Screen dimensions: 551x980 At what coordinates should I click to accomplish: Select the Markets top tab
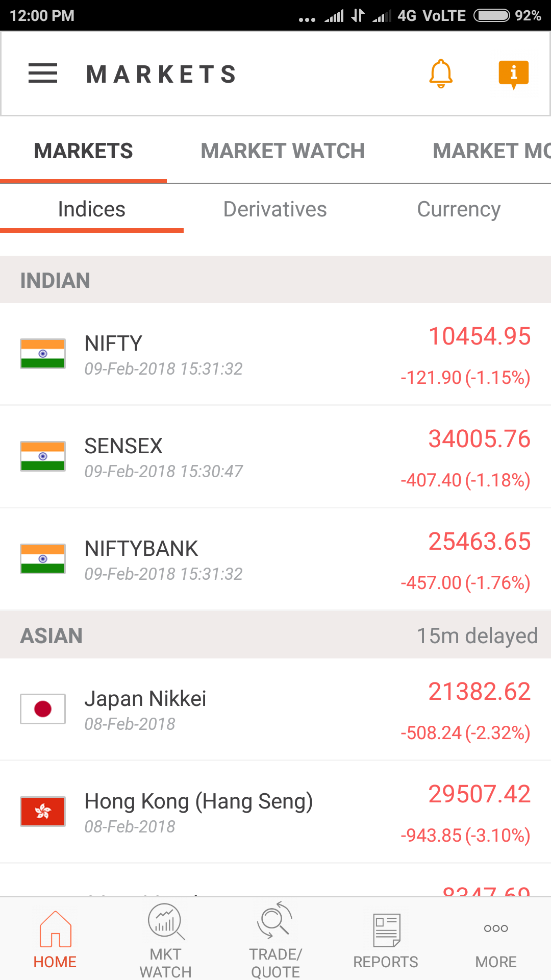tap(83, 151)
